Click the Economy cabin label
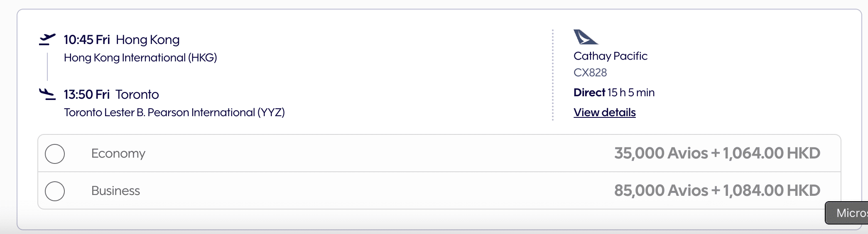The image size is (868, 234). tap(118, 154)
